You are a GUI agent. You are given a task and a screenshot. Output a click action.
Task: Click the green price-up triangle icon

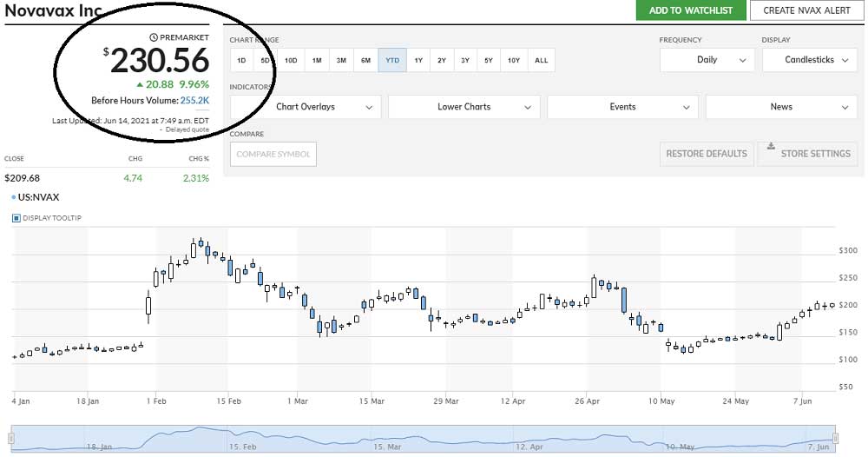(140, 84)
